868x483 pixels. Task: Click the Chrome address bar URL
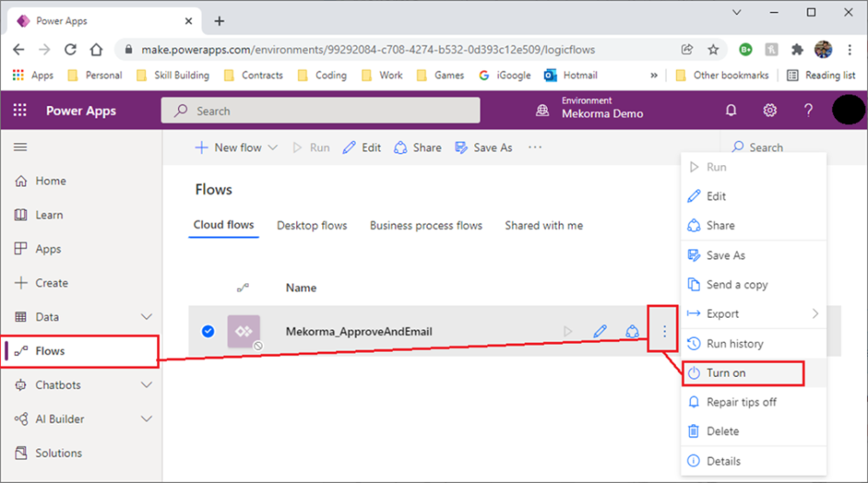[x=368, y=50]
